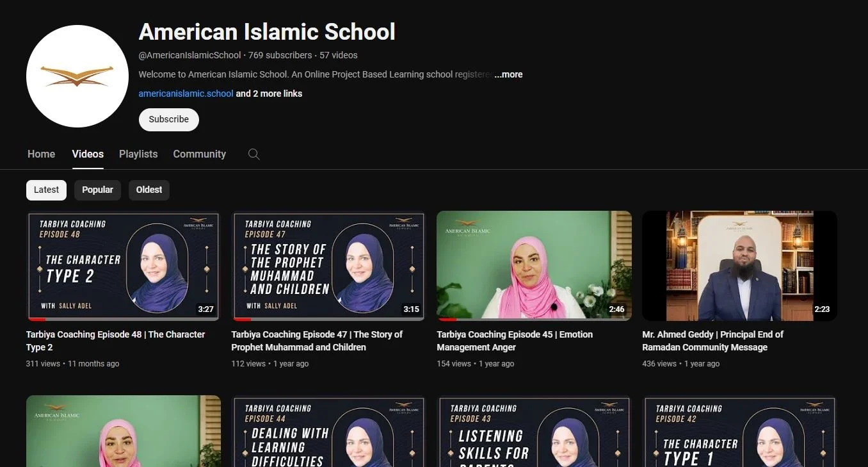The image size is (868, 467).
Task: Play Mr. Ahmed Geddy Ramadan message thumbnail
Action: (x=740, y=266)
